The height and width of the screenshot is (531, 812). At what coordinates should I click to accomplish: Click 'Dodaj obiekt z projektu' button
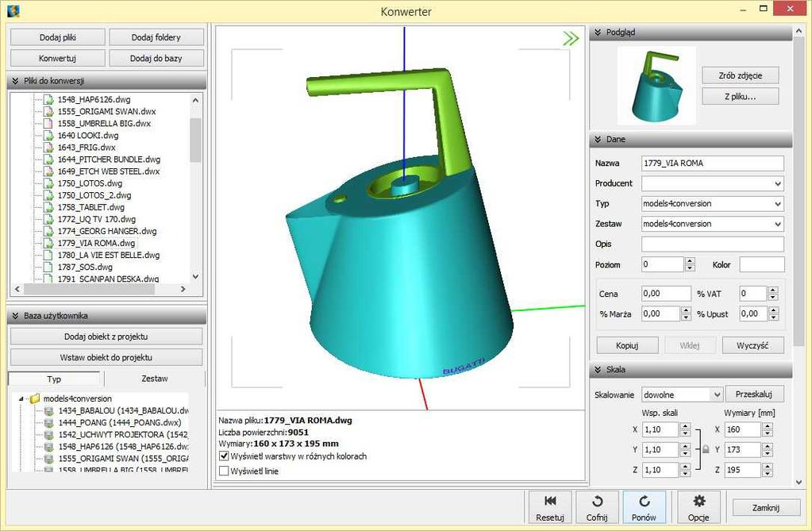(106, 337)
